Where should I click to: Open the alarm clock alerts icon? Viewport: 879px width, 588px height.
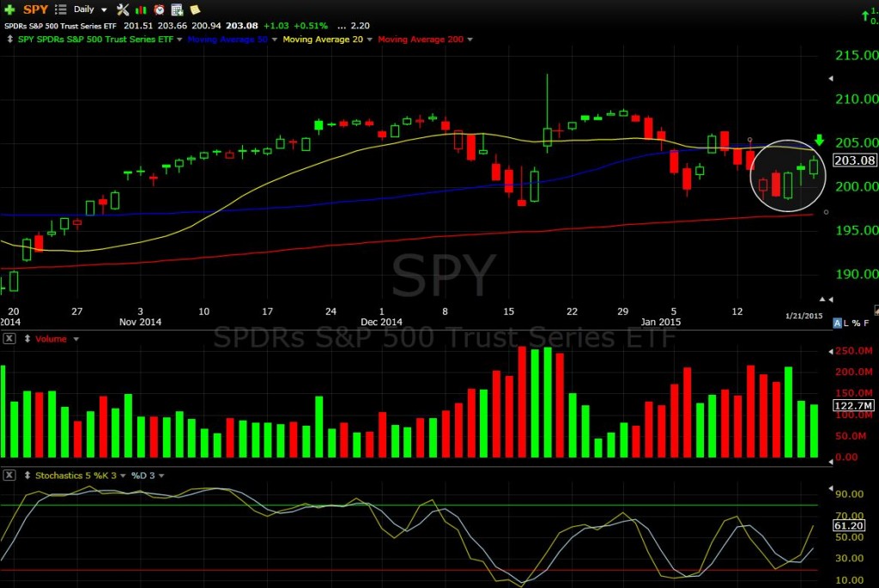click(159, 9)
